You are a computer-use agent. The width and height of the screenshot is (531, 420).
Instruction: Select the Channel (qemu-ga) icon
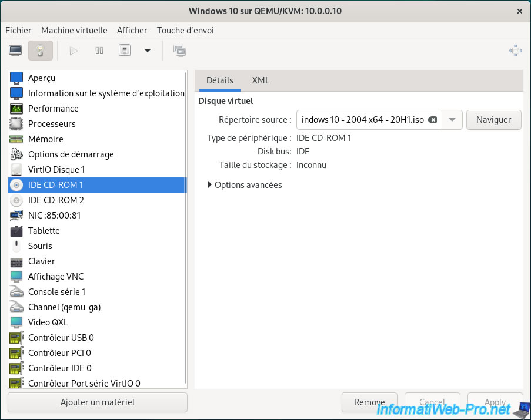(x=16, y=307)
